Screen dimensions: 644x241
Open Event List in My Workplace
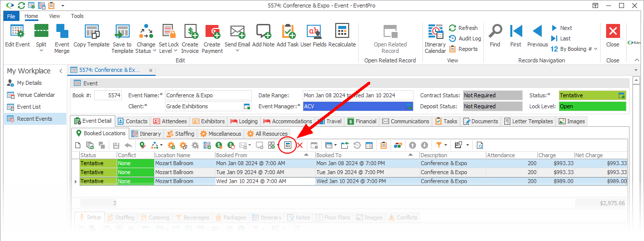click(x=35, y=107)
